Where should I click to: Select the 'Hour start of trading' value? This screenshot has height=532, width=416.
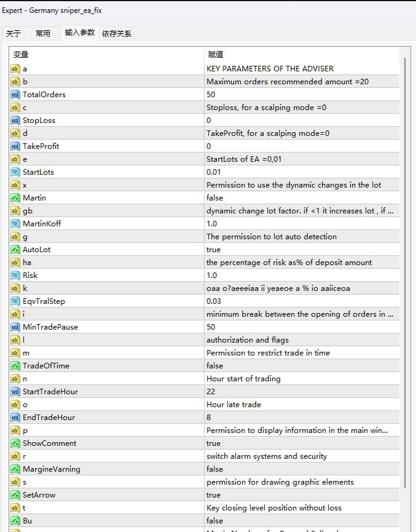(x=243, y=379)
